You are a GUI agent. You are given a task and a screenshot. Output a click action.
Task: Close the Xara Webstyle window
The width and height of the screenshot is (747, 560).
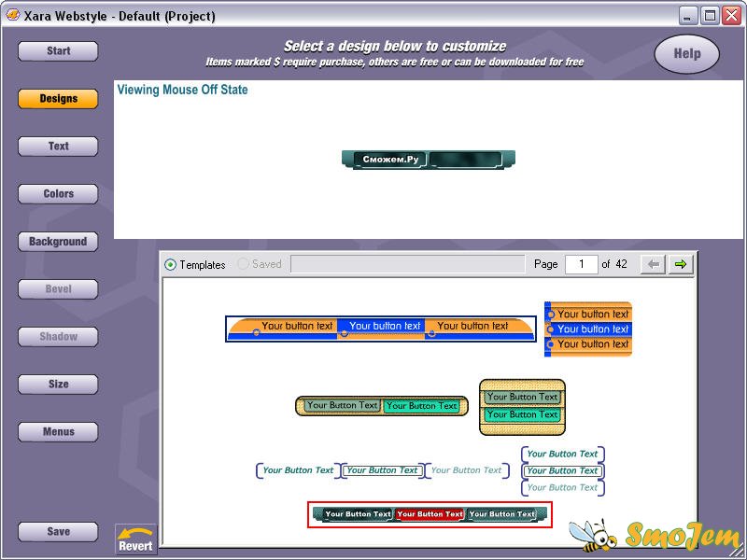point(732,16)
